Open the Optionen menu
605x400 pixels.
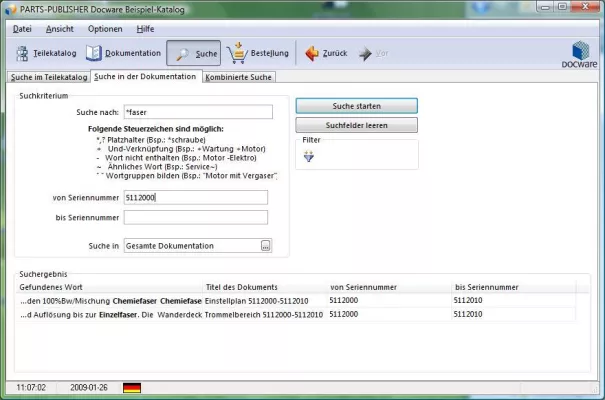(x=105, y=29)
